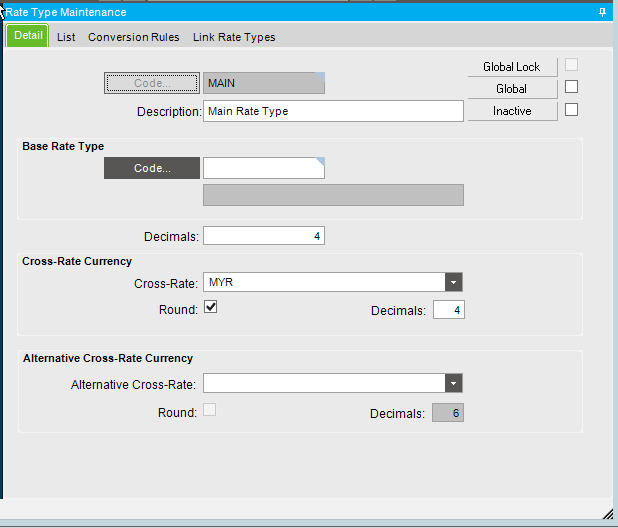The width and height of the screenshot is (618, 528).
Task: Click the MAIN rate type code field
Action: [263, 83]
